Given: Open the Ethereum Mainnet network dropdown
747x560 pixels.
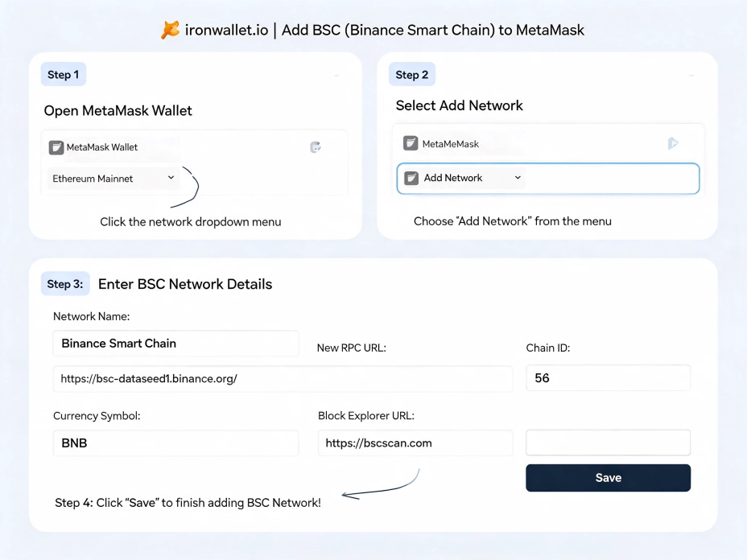Looking at the screenshot, I should coord(113,178).
